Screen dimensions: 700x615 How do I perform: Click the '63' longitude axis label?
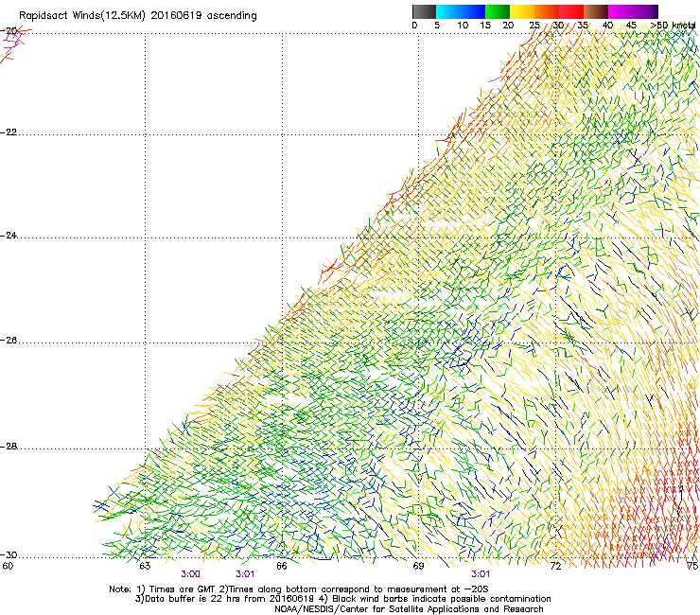coord(145,566)
